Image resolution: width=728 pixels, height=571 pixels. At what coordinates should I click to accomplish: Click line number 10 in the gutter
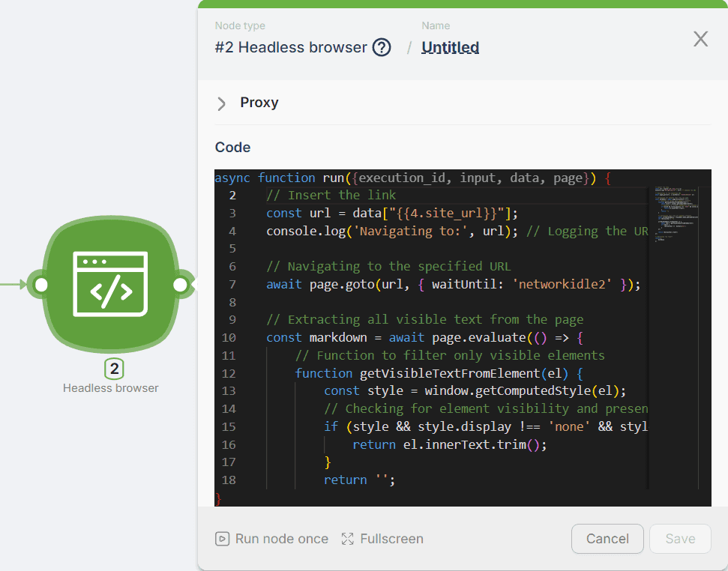pyautogui.click(x=229, y=337)
